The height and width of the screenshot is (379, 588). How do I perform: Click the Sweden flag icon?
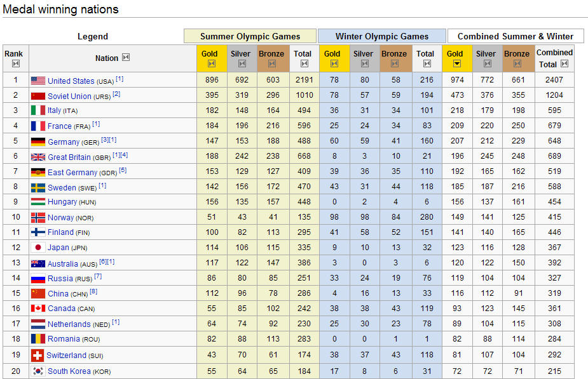click(38, 188)
